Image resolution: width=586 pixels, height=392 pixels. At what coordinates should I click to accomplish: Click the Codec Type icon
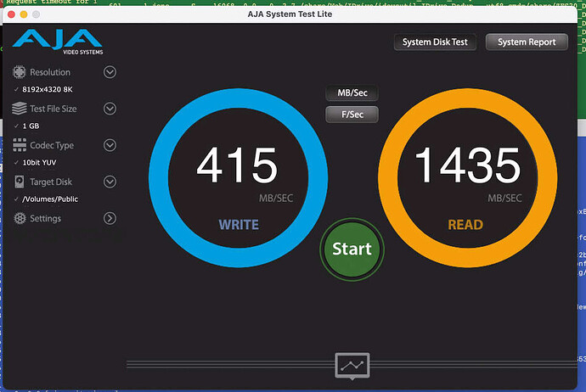[20, 146]
